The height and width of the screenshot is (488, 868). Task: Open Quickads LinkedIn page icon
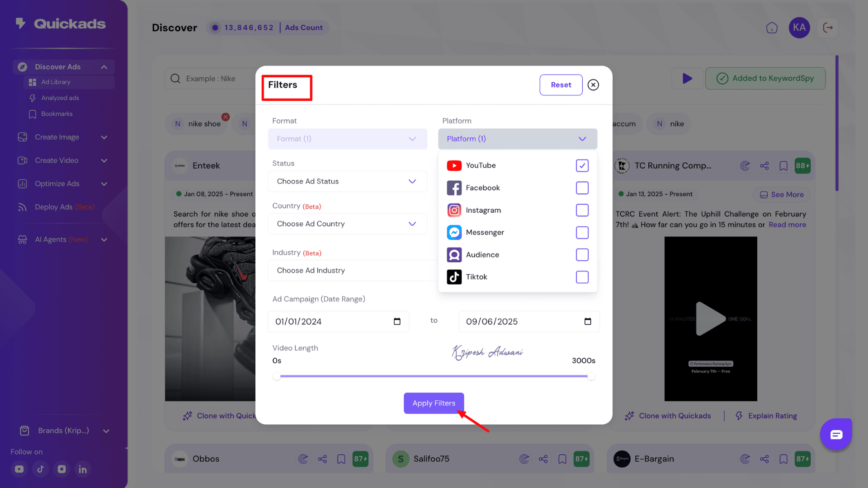point(83,469)
